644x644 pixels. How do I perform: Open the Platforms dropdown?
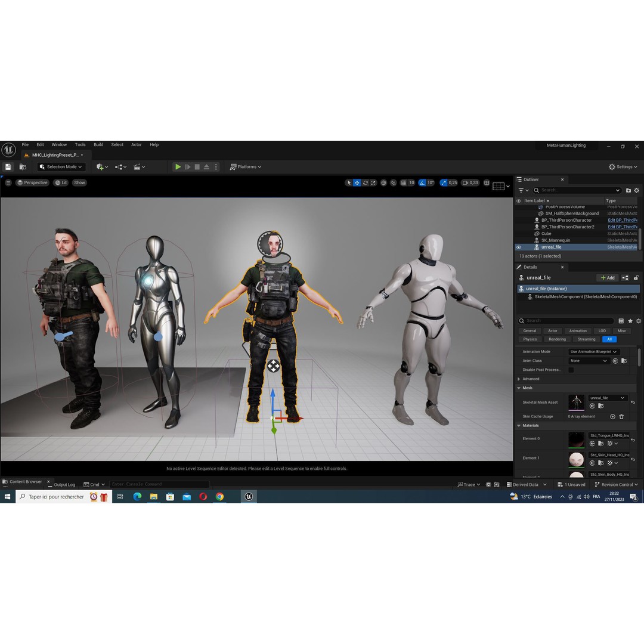(246, 167)
